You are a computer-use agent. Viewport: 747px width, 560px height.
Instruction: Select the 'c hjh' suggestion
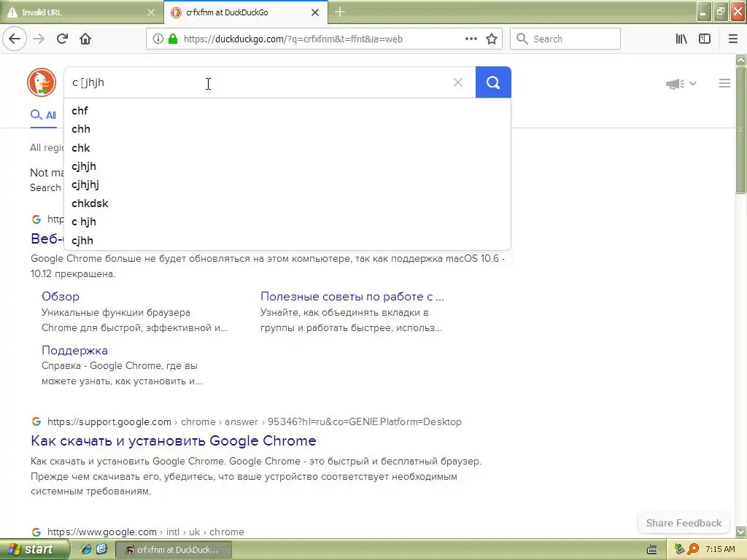click(x=287, y=222)
